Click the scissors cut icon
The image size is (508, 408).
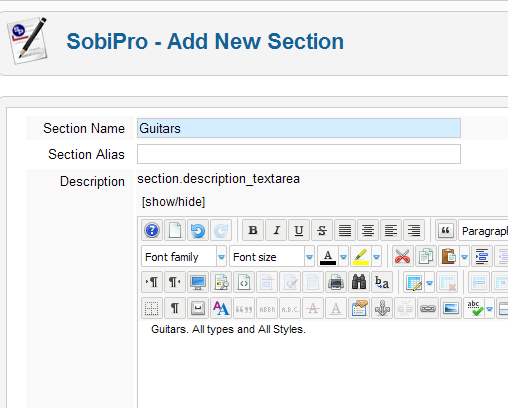[403, 256]
